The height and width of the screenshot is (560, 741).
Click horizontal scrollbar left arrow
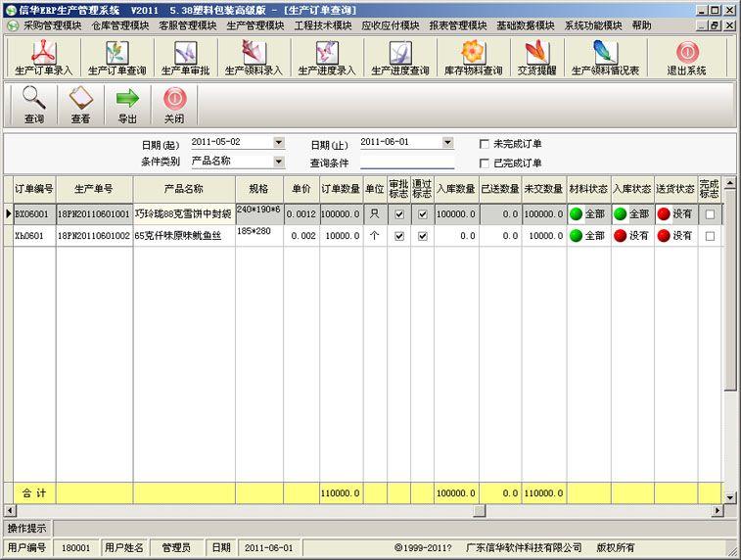coord(10,511)
